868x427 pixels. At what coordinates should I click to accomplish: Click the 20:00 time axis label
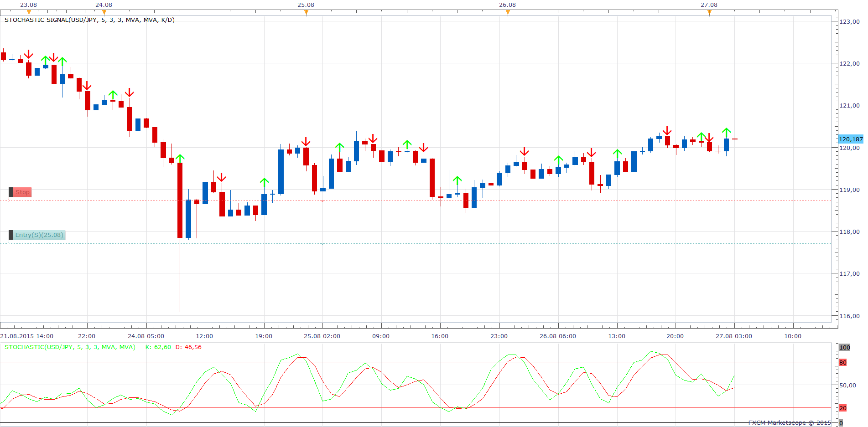(675, 336)
